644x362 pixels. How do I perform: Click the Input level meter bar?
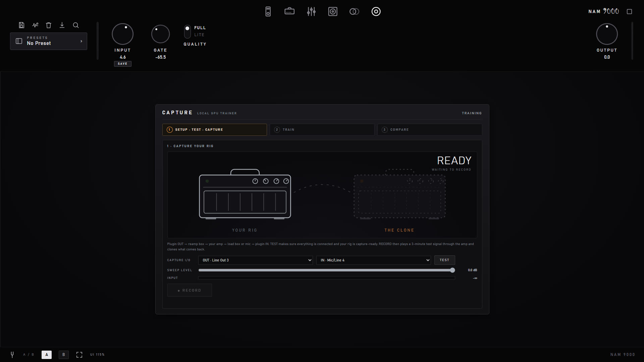(327, 278)
